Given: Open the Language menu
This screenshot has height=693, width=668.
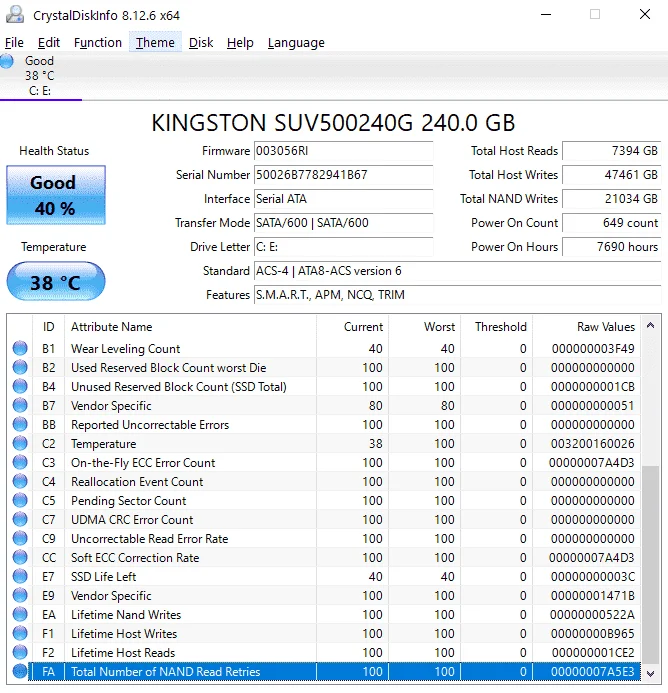Looking at the screenshot, I should [296, 42].
